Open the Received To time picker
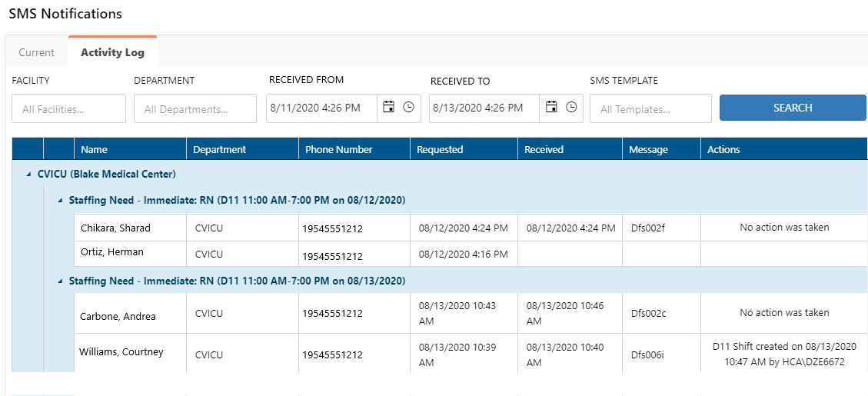The image size is (868, 396). point(571,108)
